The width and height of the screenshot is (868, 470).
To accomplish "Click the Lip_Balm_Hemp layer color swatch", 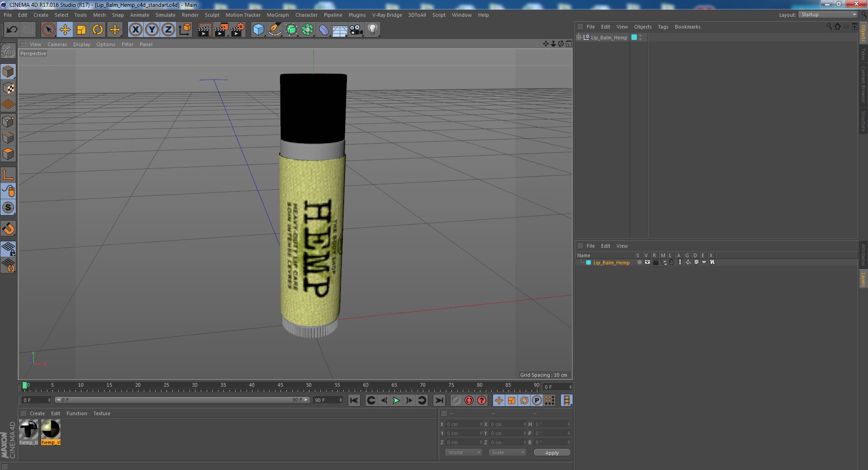I will click(x=588, y=263).
